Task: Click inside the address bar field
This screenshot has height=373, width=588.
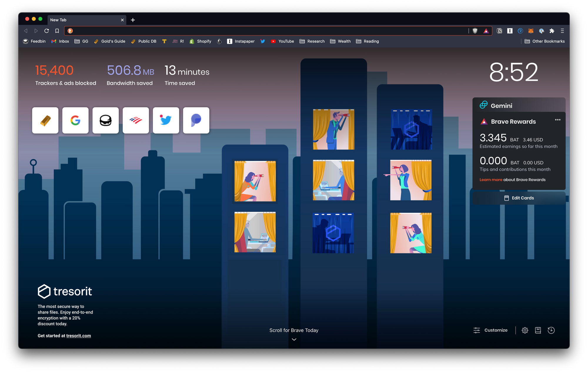Action: click(x=265, y=31)
